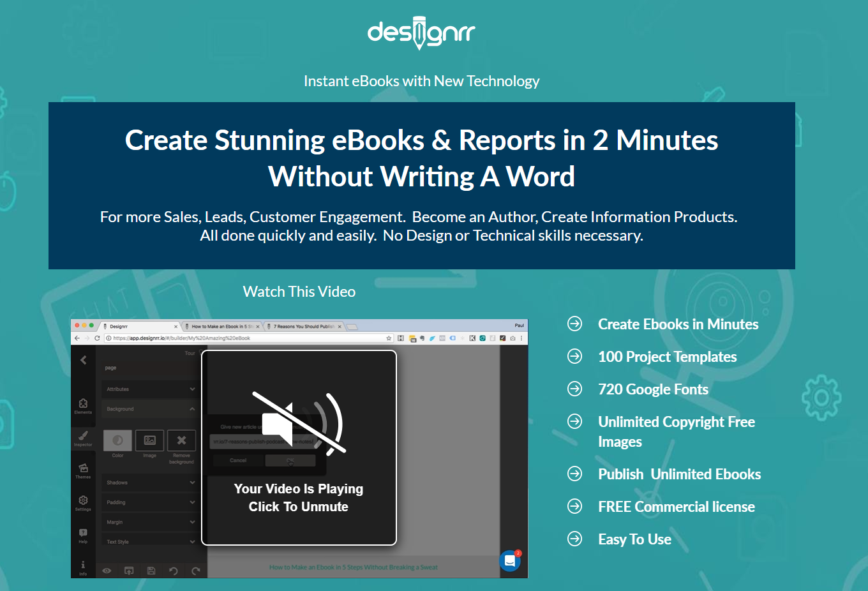868x591 pixels.
Task: Click arrow icon beside 720 Google Fonts
Action: point(575,389)
